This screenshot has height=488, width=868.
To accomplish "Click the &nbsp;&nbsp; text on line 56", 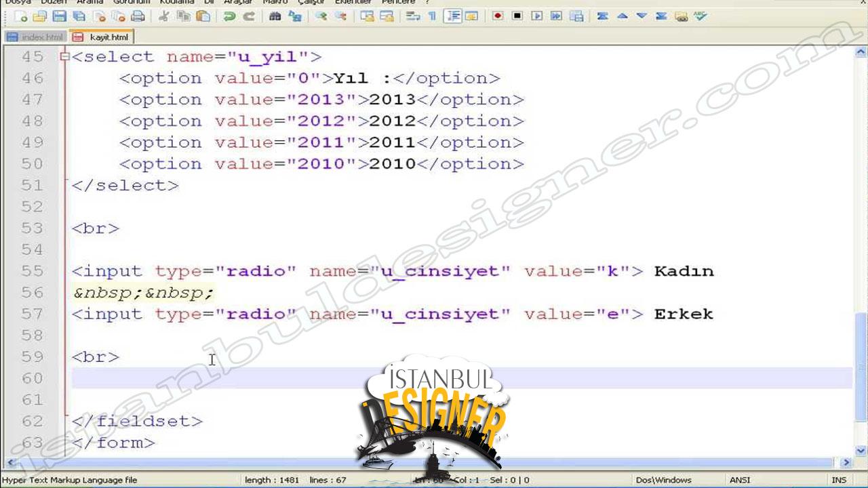I will click(143, 293).
